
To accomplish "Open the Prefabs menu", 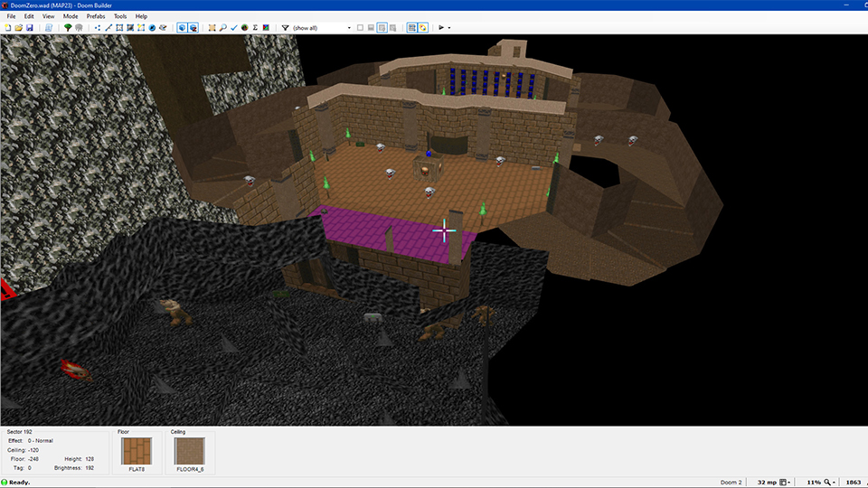I will pos(96,16).
